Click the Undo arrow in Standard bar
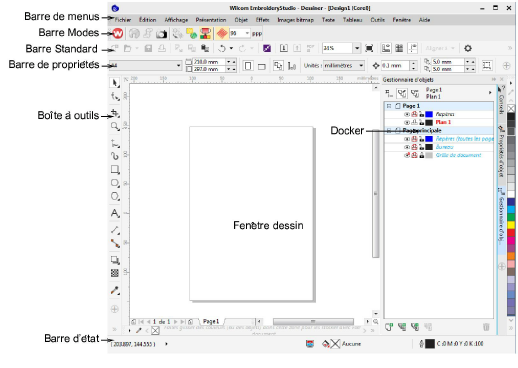 pos(222,49)
